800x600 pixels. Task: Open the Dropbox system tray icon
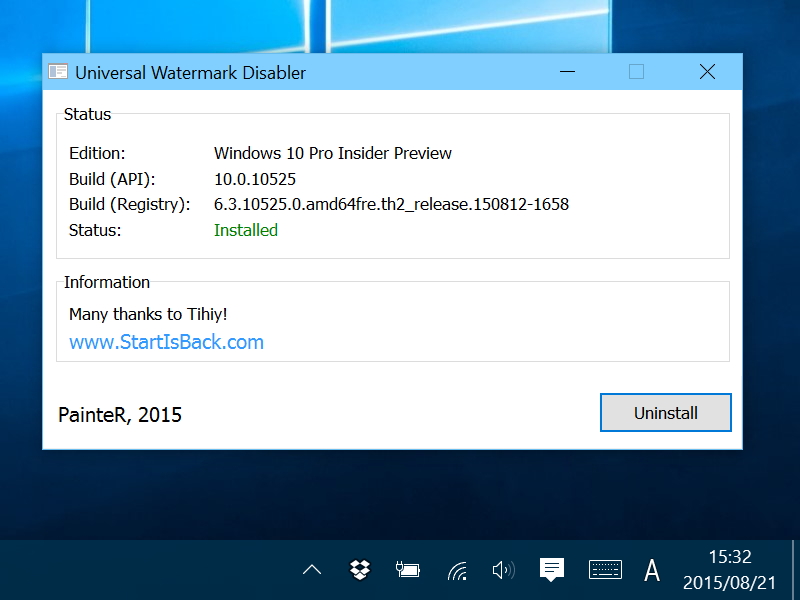358,570
